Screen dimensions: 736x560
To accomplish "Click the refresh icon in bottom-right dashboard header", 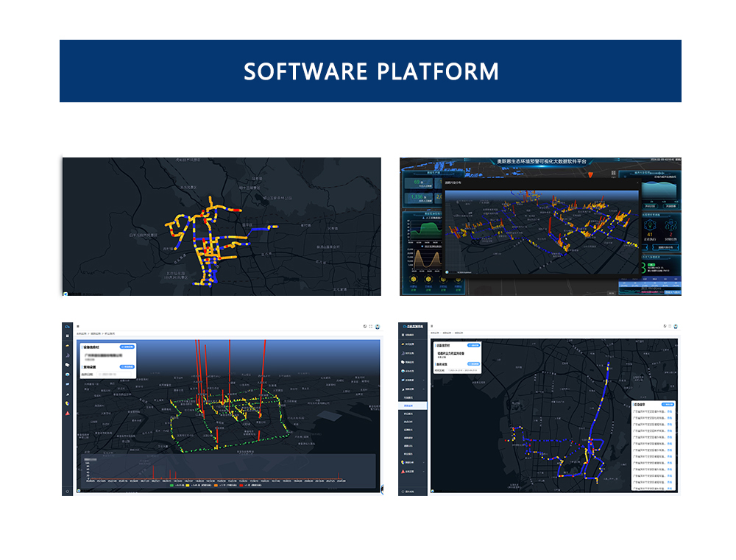I will pyautogui.click(x=664, y=326).
